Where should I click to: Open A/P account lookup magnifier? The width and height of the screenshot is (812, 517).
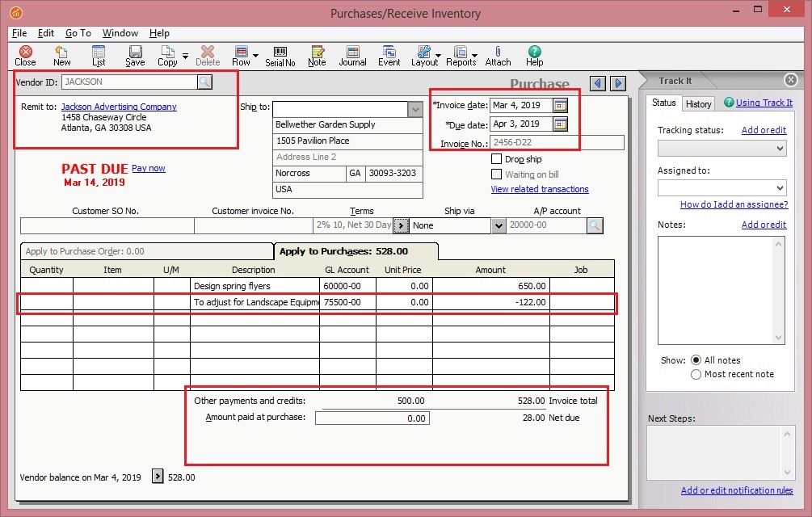click(x=595, y=225)
